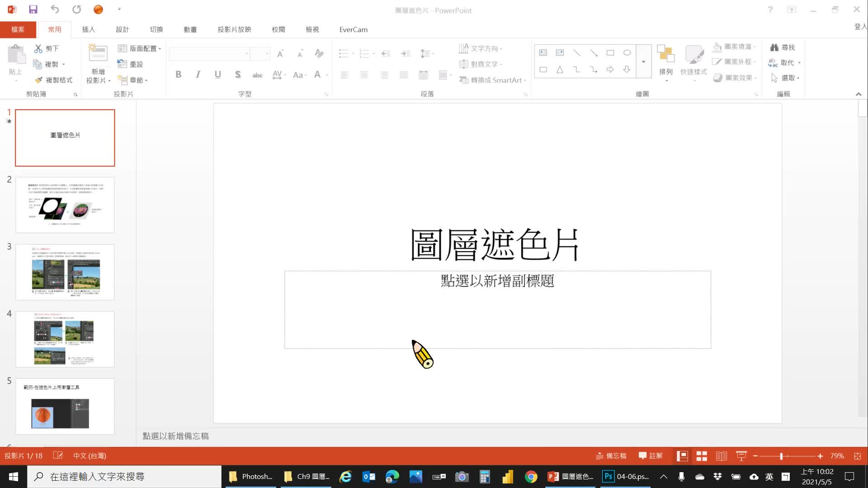Screen dimensions: 868x488
Task: Select the right arrow shape in gallery
Action: pyautogui.click(x=610, y=70)
